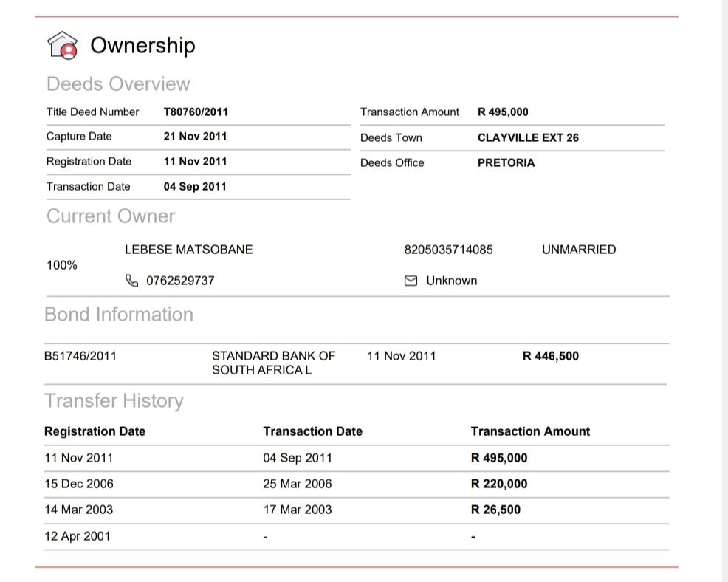Viewport: 728px width, 582px height.
Task: Select transaction date 25 Mar 2006
Action: coord(298,484)
